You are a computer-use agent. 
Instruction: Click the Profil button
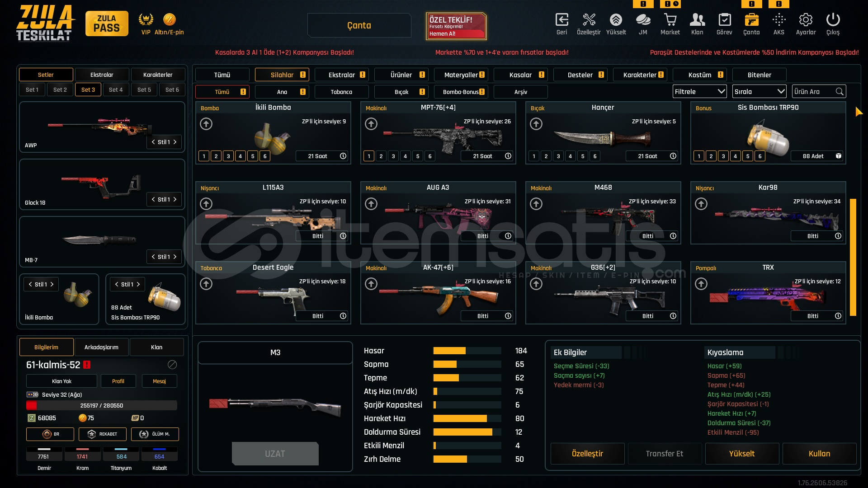click(118, 381)
